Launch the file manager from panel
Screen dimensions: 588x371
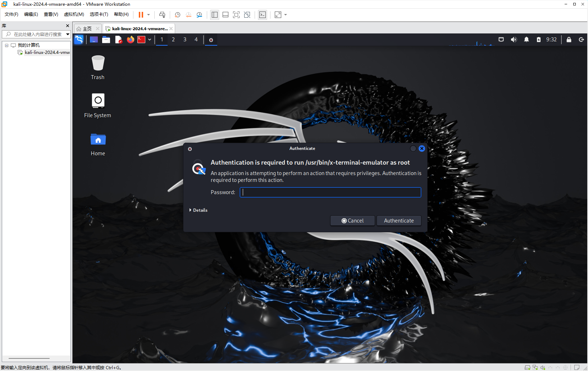coord(106,40)
